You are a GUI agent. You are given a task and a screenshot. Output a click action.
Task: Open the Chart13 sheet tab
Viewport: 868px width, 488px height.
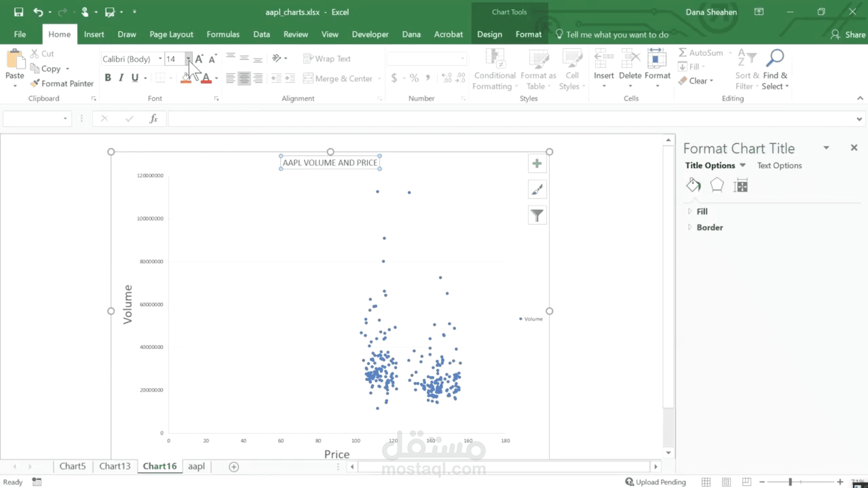pos(115,466)
